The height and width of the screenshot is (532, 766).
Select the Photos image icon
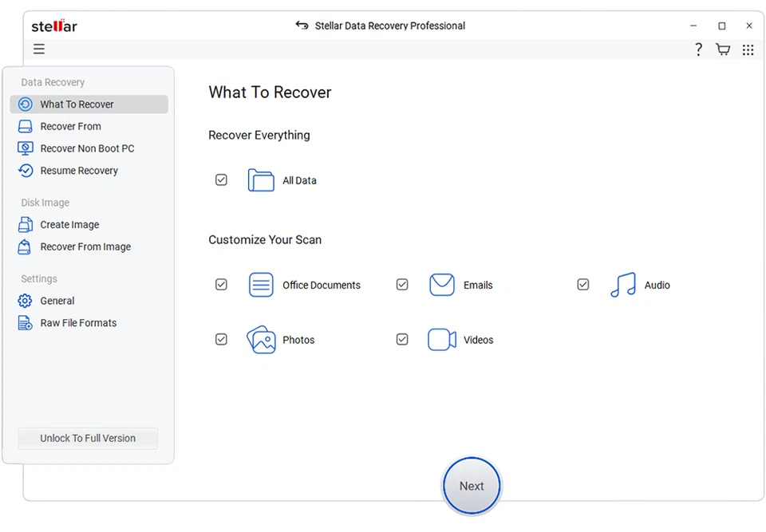coord(260,339)
